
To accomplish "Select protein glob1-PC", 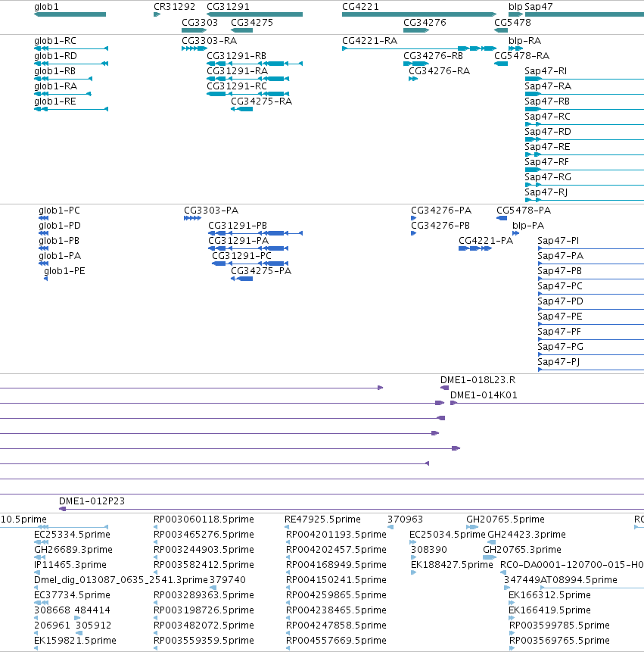I will point(60,211).
